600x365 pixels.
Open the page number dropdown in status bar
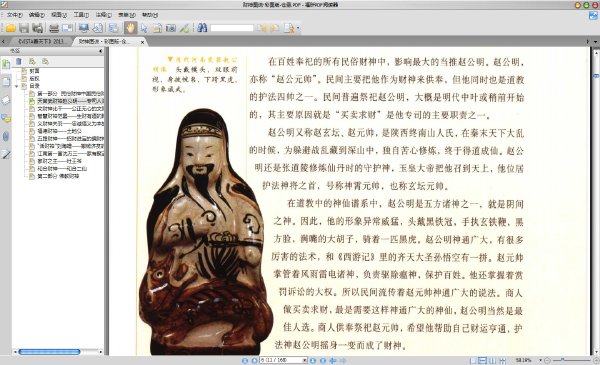[305, 360]
